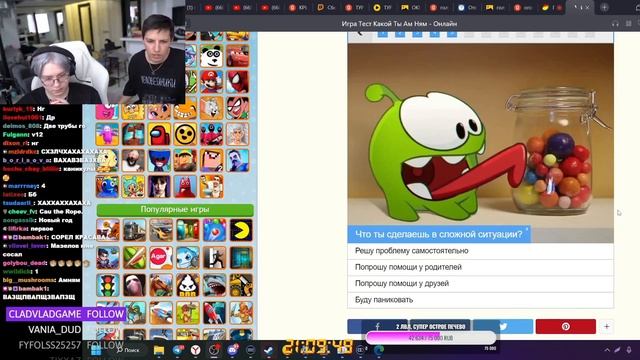The width and height of the screenshot is (640, 360).
Task: Click the donation goal progress bar
Action: (431, 338)
